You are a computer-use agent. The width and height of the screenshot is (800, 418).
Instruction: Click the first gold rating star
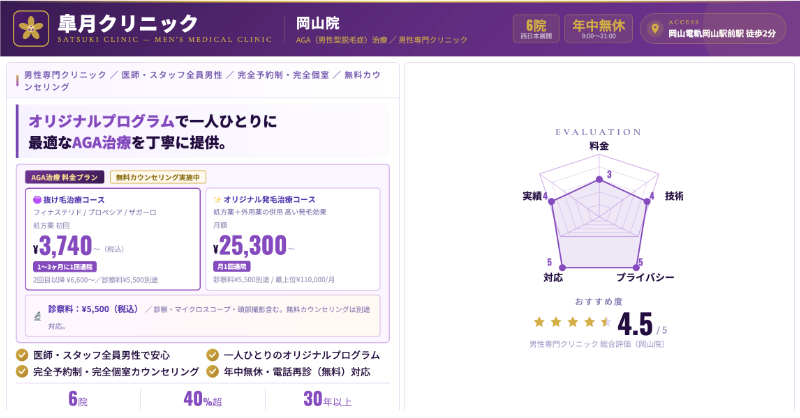540,322
